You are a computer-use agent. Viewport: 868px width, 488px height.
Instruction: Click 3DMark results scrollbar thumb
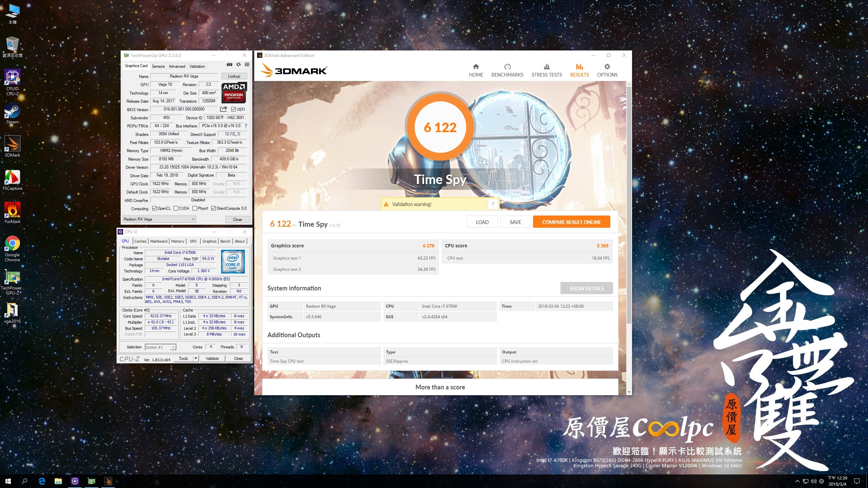629,205
